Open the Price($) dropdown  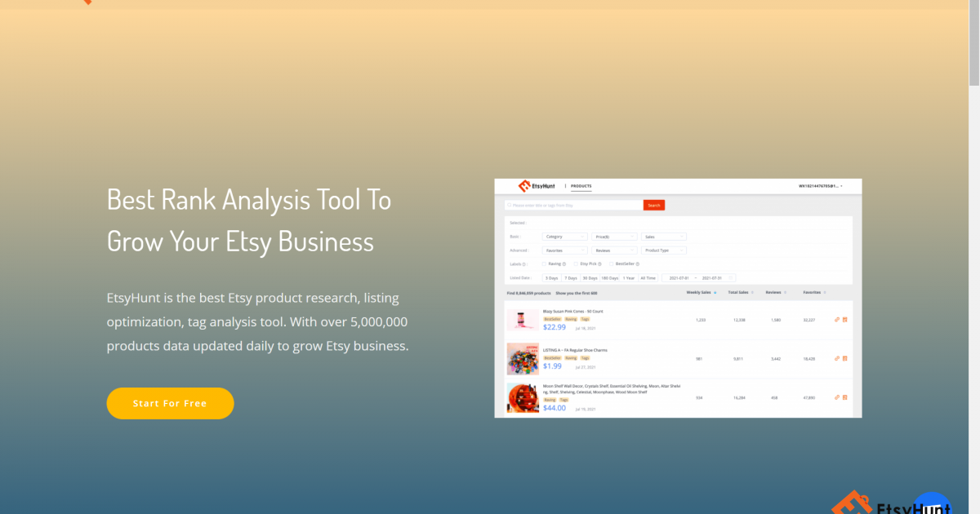(614, 237)
